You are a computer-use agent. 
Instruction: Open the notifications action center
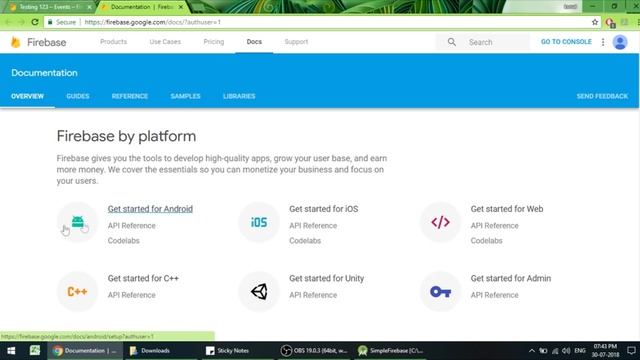(631, 351)
